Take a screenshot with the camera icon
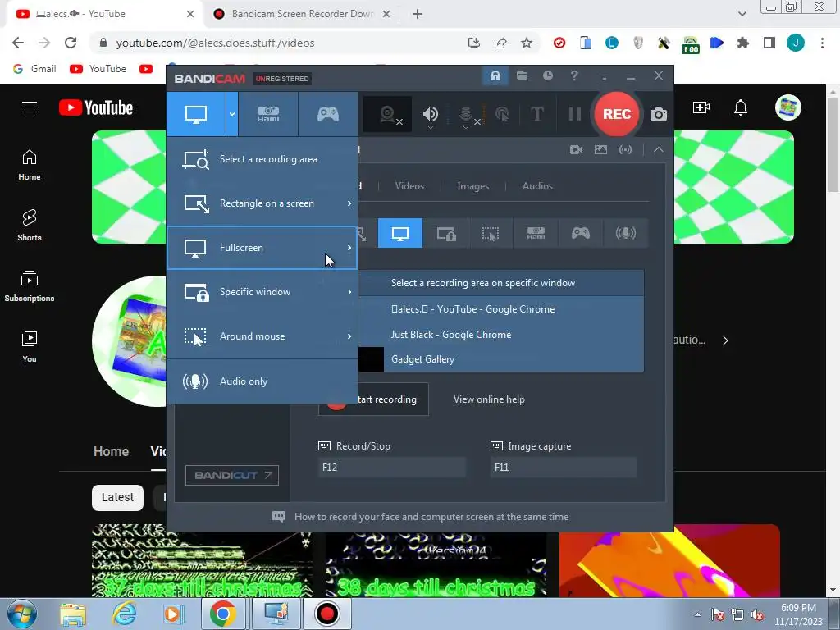 pyautogui.click(x=659, y=114)
